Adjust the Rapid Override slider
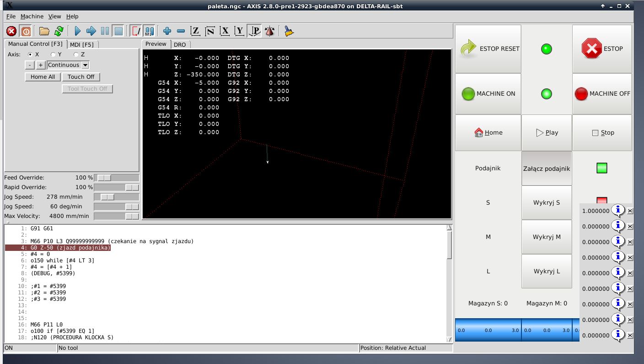This screenshot has height=364, width=644. tap(117, 187)
